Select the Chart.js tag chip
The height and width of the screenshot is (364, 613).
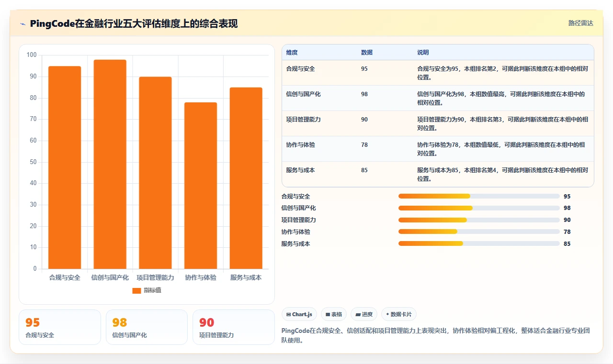coord(299,314)
